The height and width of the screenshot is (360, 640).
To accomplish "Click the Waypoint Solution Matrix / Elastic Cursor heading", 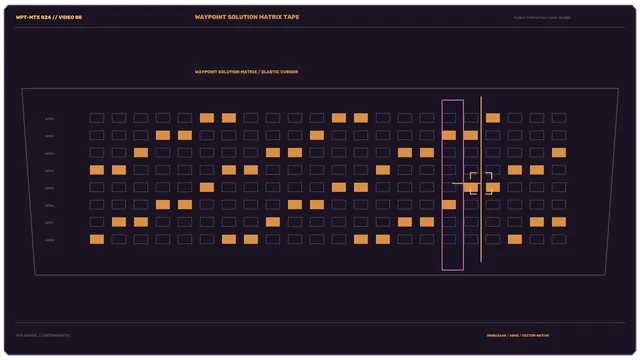I will [247, 72].
